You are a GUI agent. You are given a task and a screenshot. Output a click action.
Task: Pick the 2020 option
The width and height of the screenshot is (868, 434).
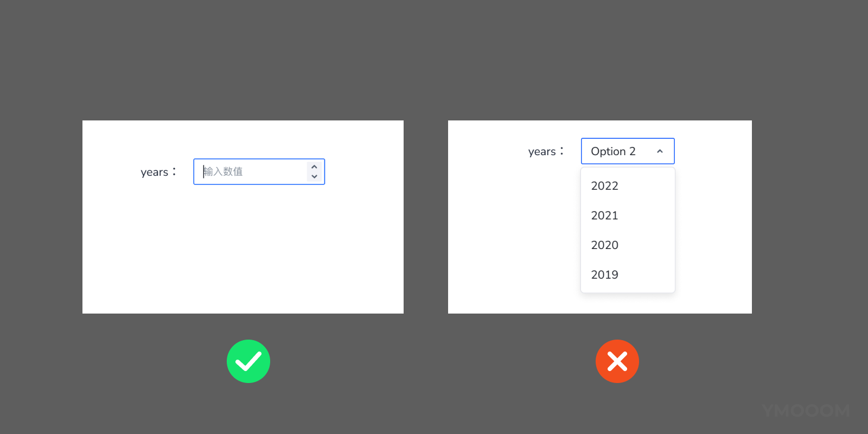pyautogui.click(x=605, y=245)
